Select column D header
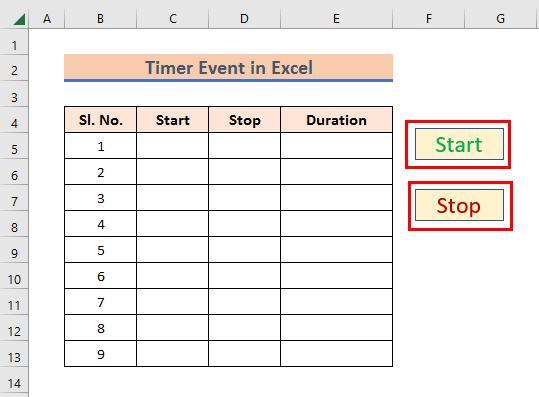The width and height of the screenshot is (539, 397). click(244, 19)
